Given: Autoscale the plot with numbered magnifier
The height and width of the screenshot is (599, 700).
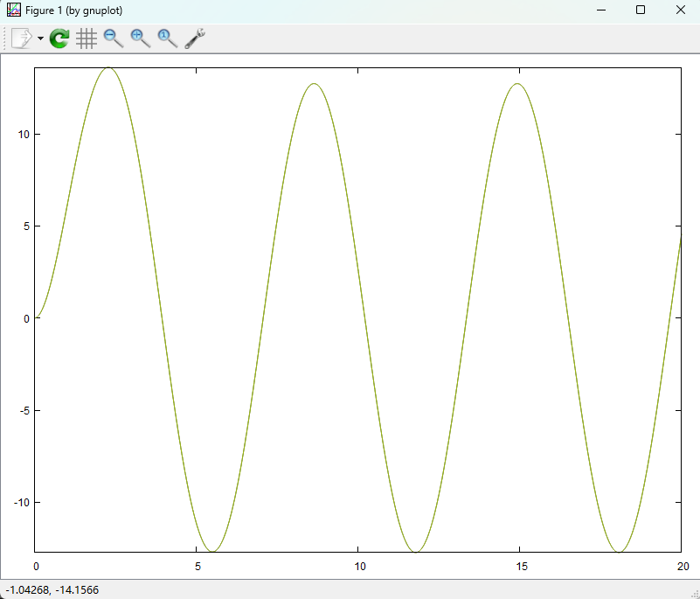Looking at the screenshot, I should coord(167,38).
